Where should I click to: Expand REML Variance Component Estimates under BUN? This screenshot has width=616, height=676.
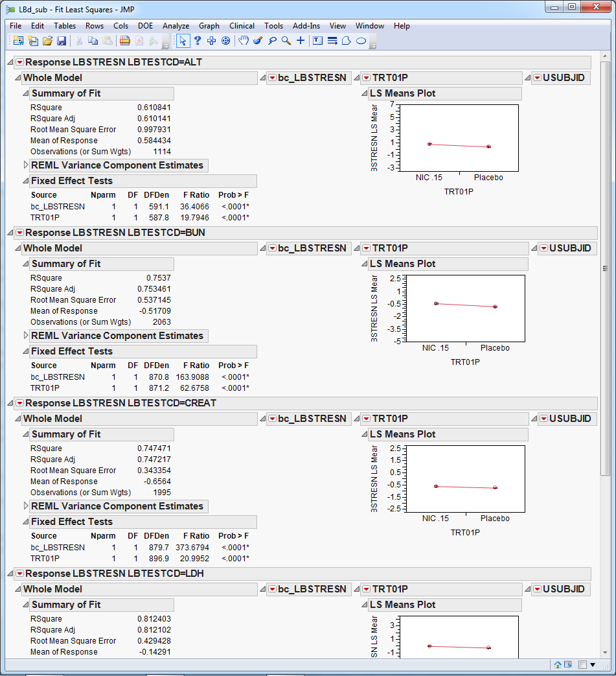pyautogui.click(x=26, y=336)
